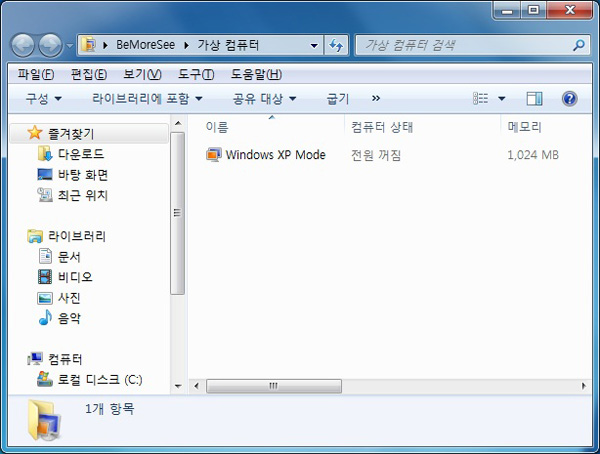
Task: Select 컴퓨터 in navigation pane
Action: [x=65, y=359]
